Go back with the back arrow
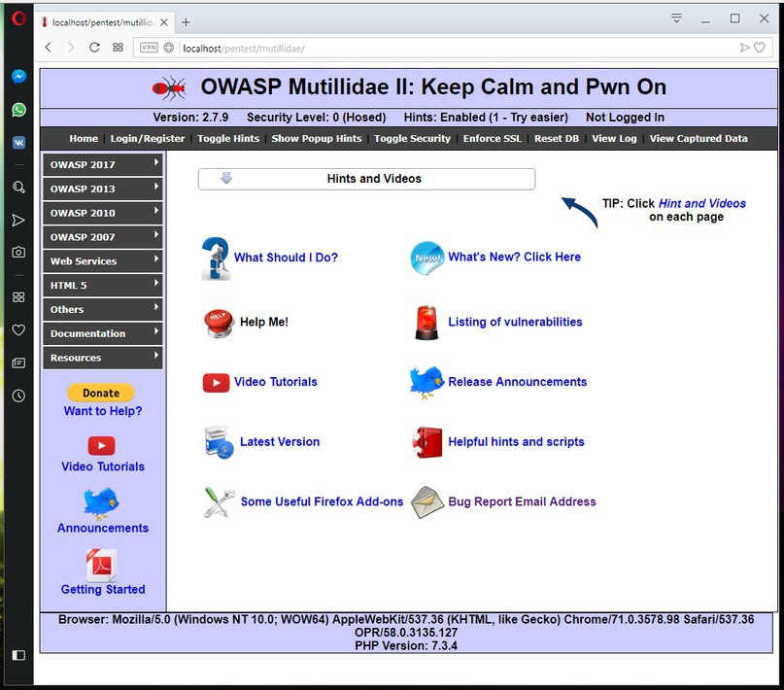 (48, 48)
